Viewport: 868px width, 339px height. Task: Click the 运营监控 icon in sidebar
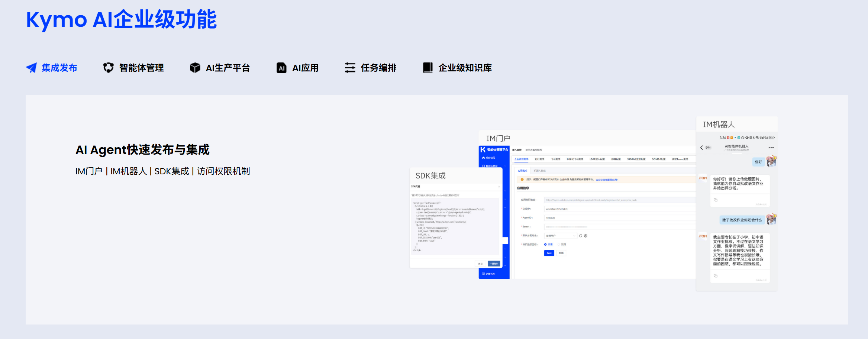coord(483,274)
